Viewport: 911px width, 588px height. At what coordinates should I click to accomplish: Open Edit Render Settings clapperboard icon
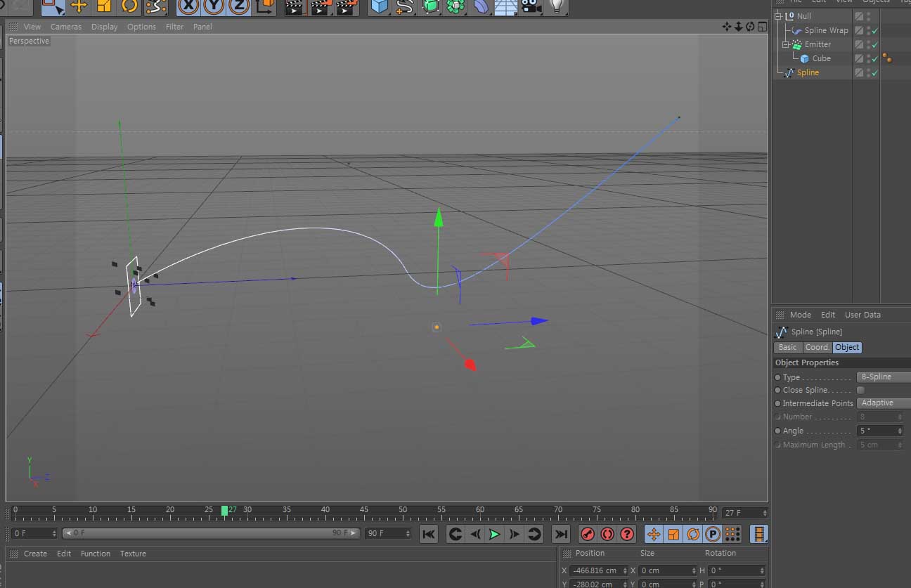(346, 6)
